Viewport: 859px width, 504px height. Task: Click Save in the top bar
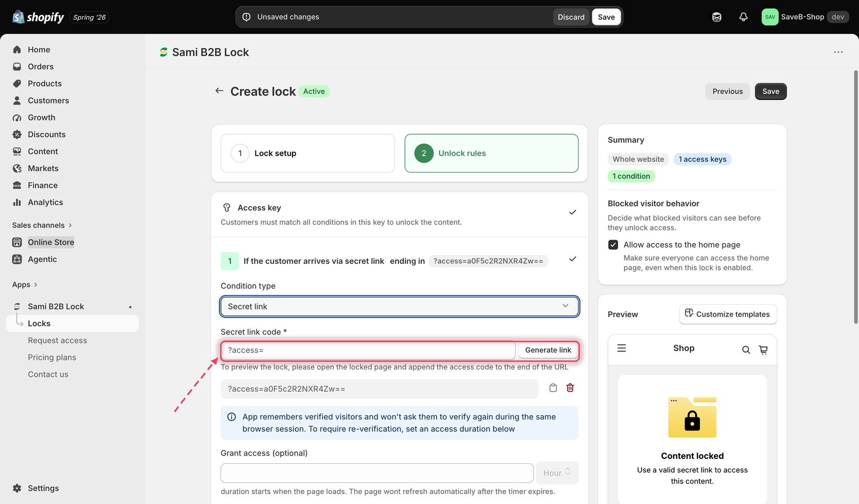[x=606, y=17]
